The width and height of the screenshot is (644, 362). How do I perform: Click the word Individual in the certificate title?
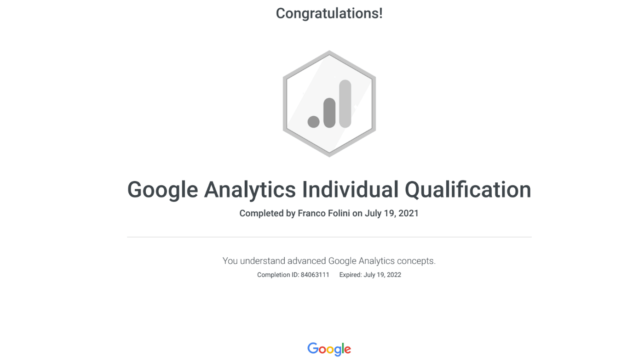pos(350,190)
